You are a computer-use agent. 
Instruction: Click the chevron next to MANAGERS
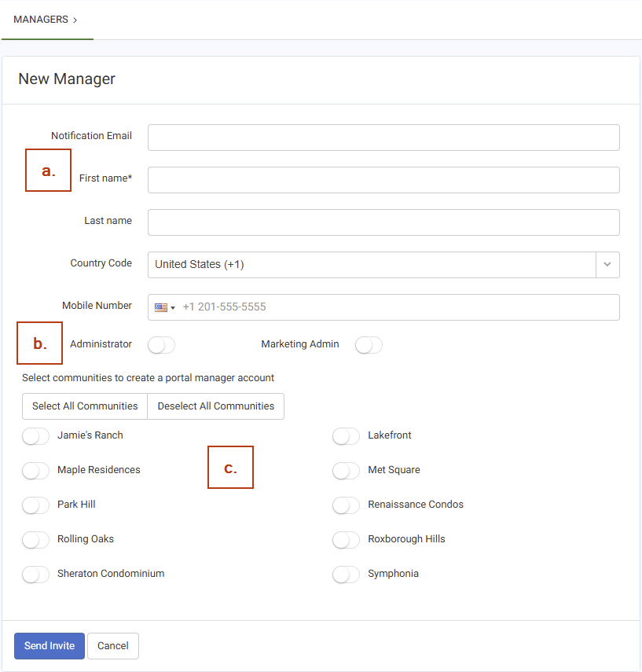pyautogui.click(x=75, y=20)
